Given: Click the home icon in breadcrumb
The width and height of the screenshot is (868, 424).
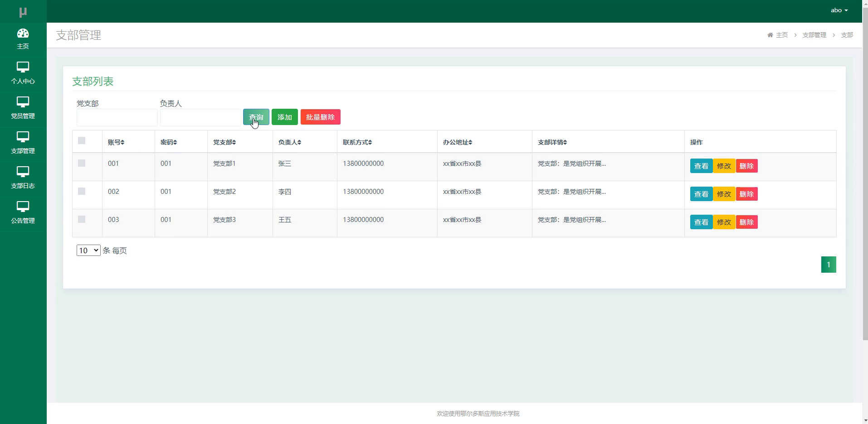Looking at the screenshot, I should pyautogui.click(x=770, y=35).
